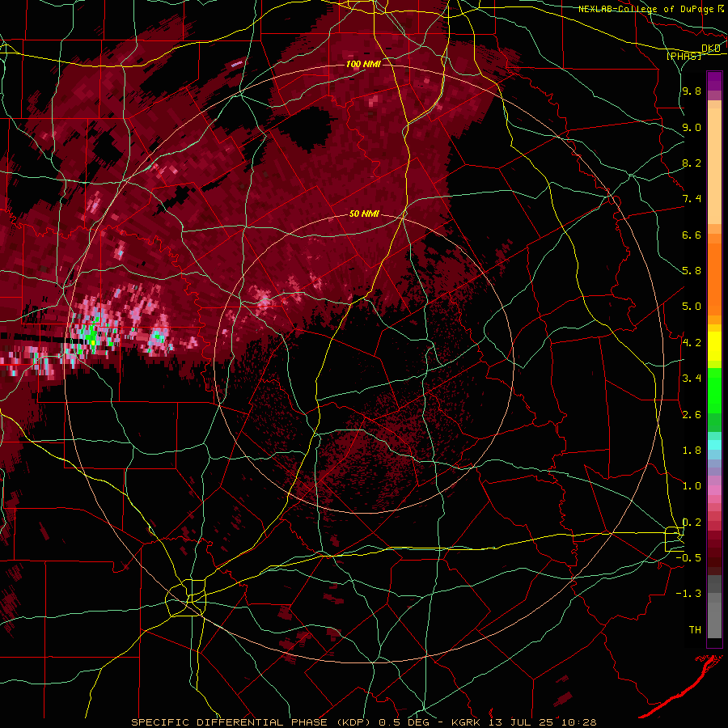Click the "DKD" label above the colorbar
The image size is (728, 728).
tap(711, 49)
